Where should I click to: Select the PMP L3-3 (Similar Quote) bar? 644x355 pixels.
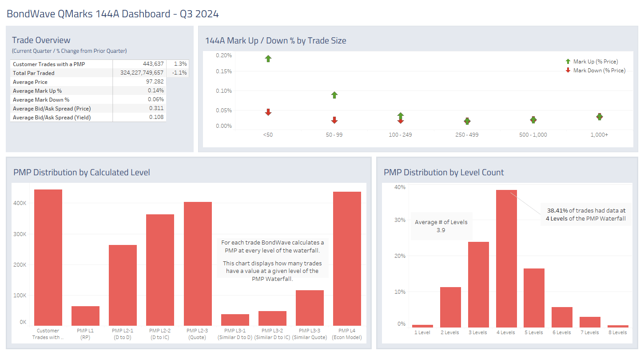(x=310, y=308)
